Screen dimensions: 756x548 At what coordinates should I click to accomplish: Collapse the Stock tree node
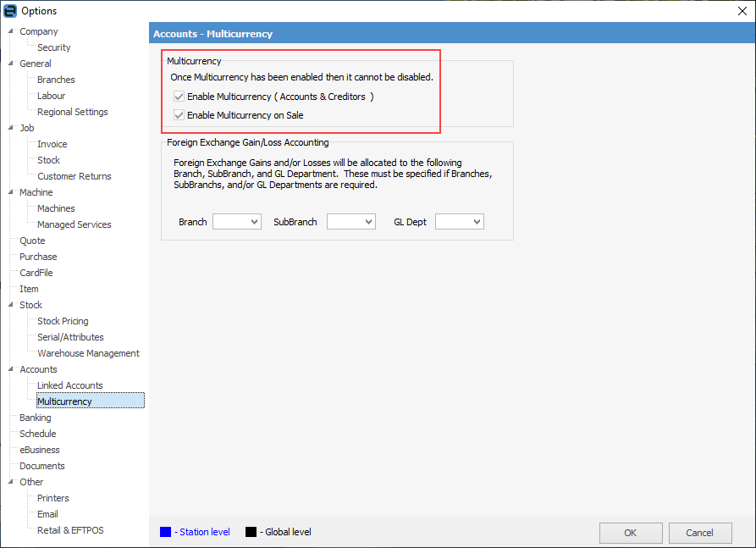tap(11, 304)
